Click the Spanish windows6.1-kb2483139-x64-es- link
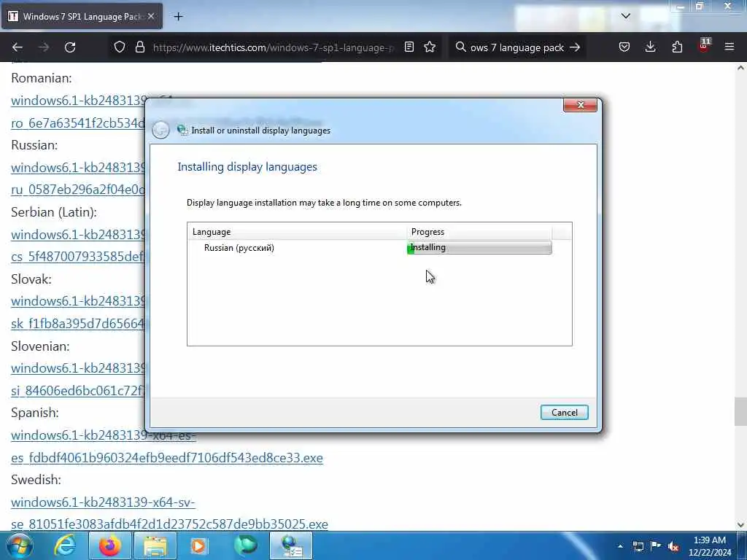Viewport: 747px width, 560px height. [104, 435]
